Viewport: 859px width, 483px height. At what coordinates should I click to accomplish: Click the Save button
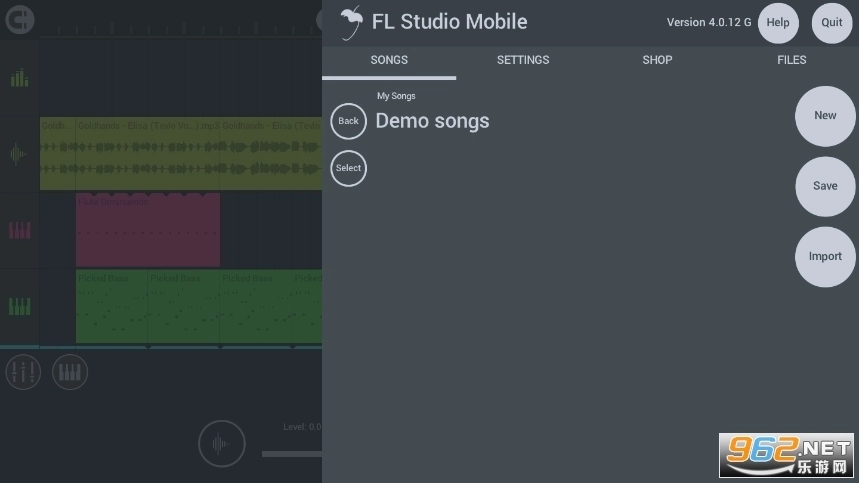[x=825, y=186]
